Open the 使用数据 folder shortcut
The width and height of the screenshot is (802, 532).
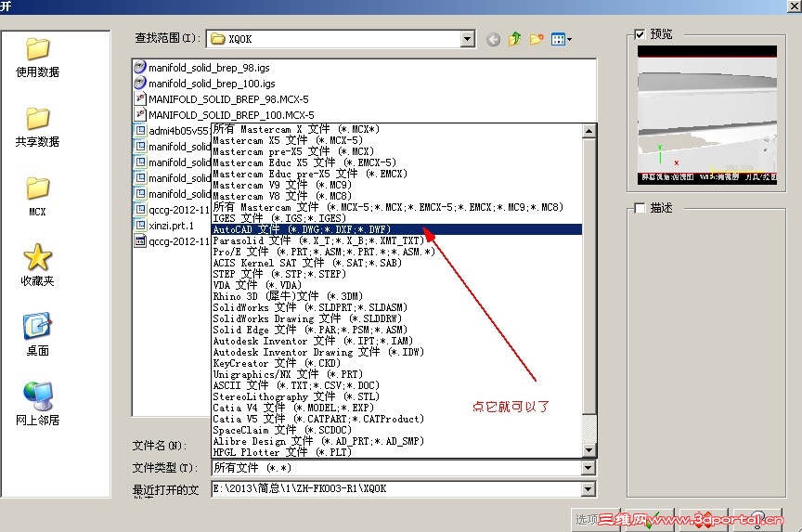point(38,58)
